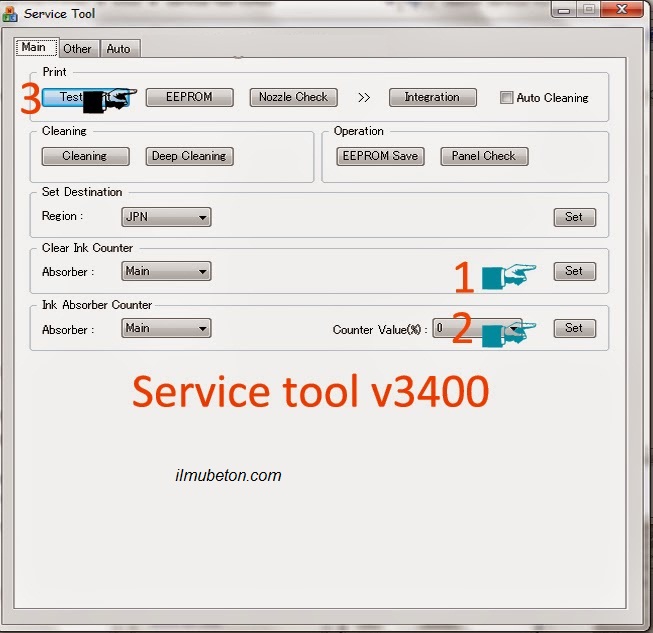
Task: Click the Integration button
Action: (x=433, y=97)
